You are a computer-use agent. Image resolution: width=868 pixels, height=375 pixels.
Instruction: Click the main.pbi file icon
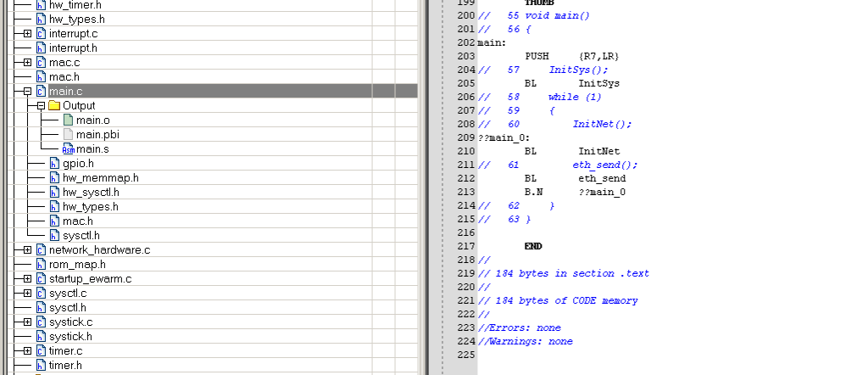tap(69, 135)
